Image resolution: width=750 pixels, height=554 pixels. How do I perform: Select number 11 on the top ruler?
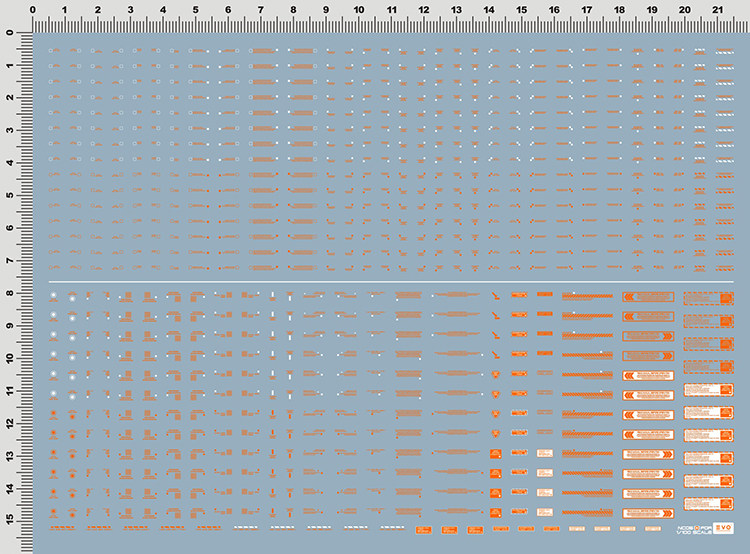pyautogui.click(x=392, y=10)
